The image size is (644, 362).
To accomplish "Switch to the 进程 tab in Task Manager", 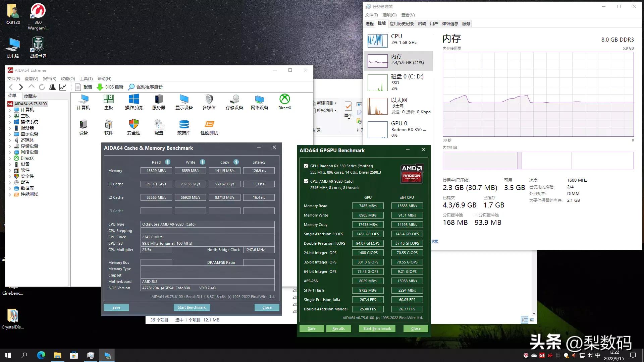I will (x=369, y=23).
